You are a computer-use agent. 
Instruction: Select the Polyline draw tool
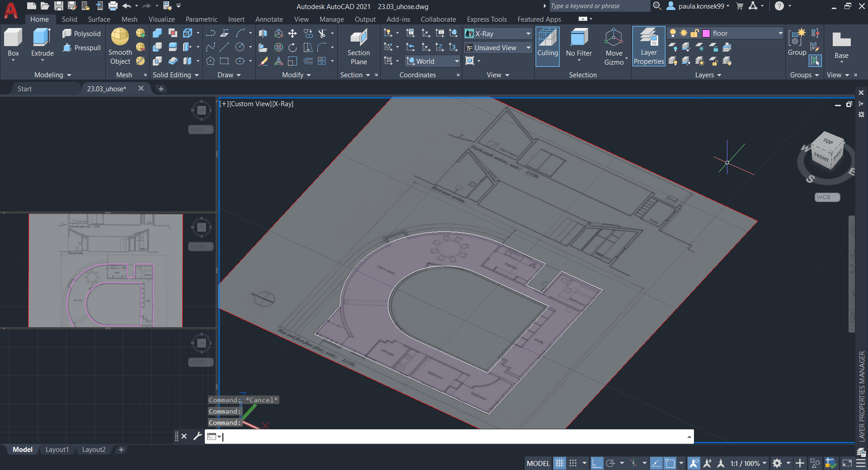click(211, 33)
